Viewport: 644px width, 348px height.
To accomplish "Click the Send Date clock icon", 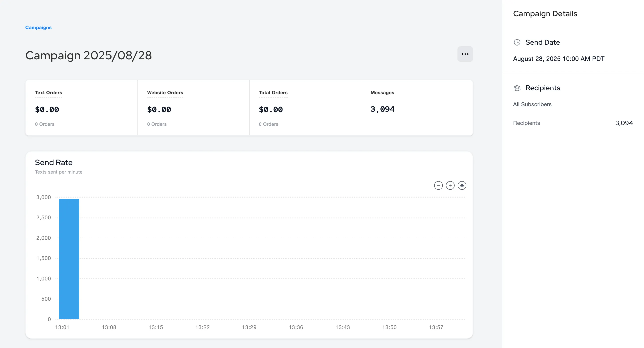I will [x=517, y=42].
